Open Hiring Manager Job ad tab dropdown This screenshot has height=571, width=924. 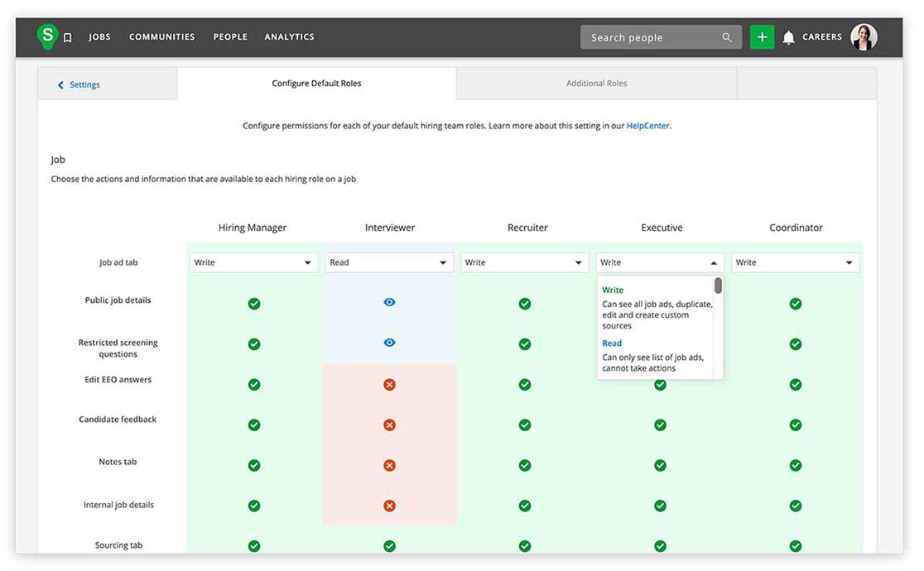[253, 262]
